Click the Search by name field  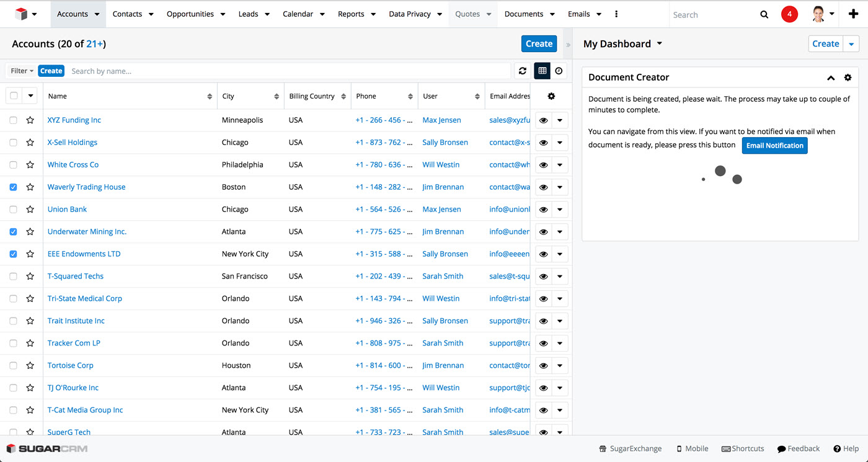tap(289, 71)
